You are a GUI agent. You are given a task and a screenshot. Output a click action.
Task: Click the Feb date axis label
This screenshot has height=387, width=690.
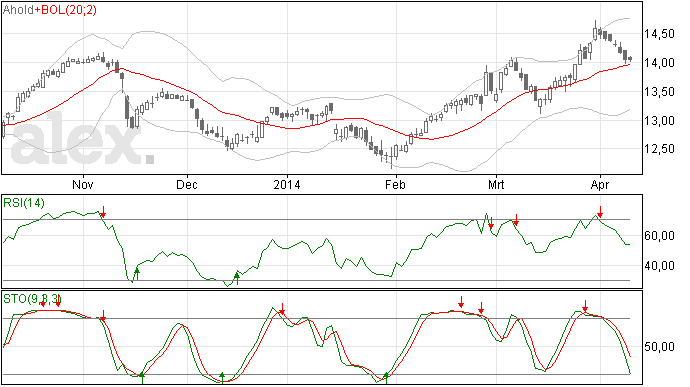pos(395,184)
